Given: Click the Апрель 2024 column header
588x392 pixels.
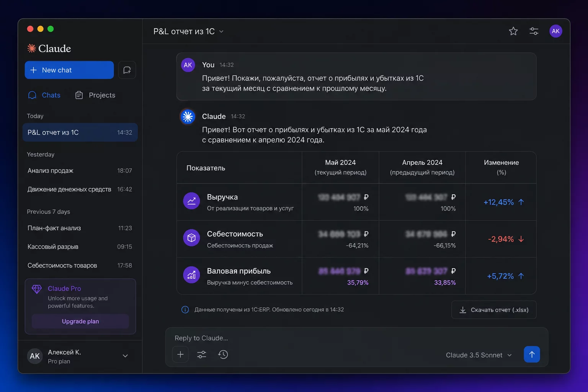Looking at the screenshot, I should pyautogui.click(x=422, y=167).
